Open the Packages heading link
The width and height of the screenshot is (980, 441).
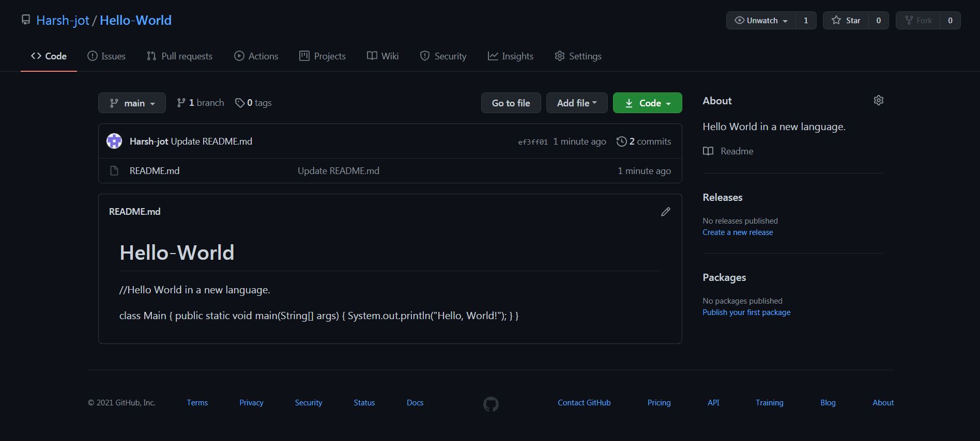click(724, 277)
